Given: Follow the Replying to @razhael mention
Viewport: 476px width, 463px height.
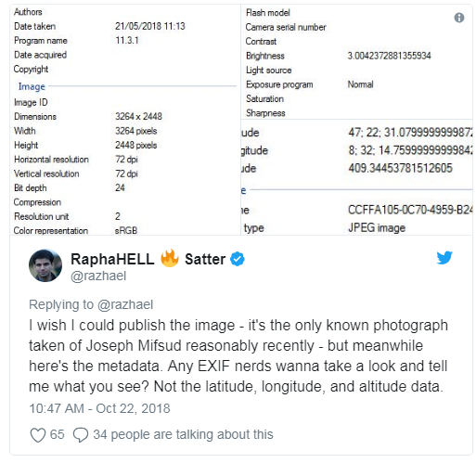Looking at the screenshot, I should 125,304.
